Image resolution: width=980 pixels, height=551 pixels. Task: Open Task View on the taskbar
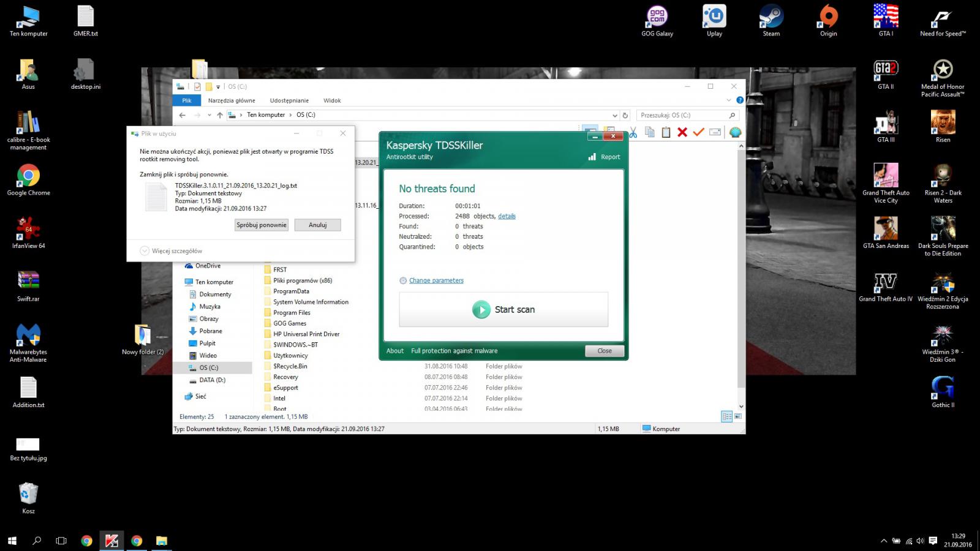point(61,541)
